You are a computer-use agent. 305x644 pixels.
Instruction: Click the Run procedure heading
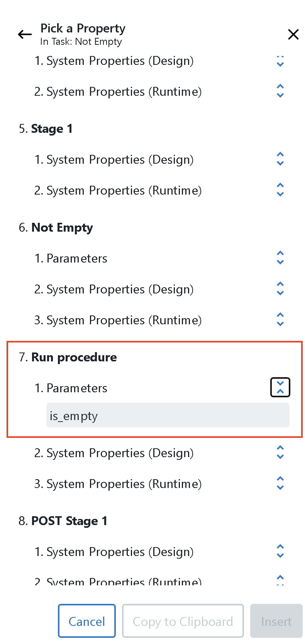pyautogui.click(x=74, y=357)
